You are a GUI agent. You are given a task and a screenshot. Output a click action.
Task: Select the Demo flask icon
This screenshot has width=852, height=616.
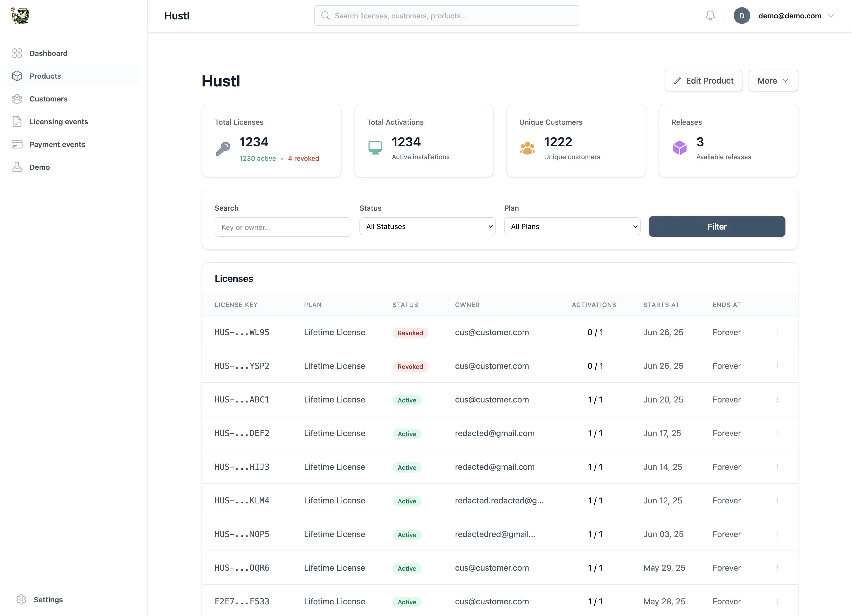coord(17,167)
